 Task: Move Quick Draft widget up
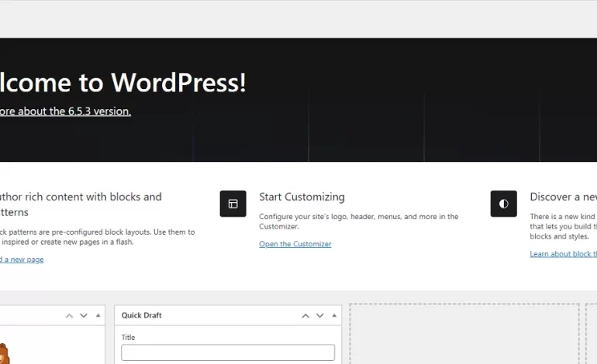[x=305, y=316]
